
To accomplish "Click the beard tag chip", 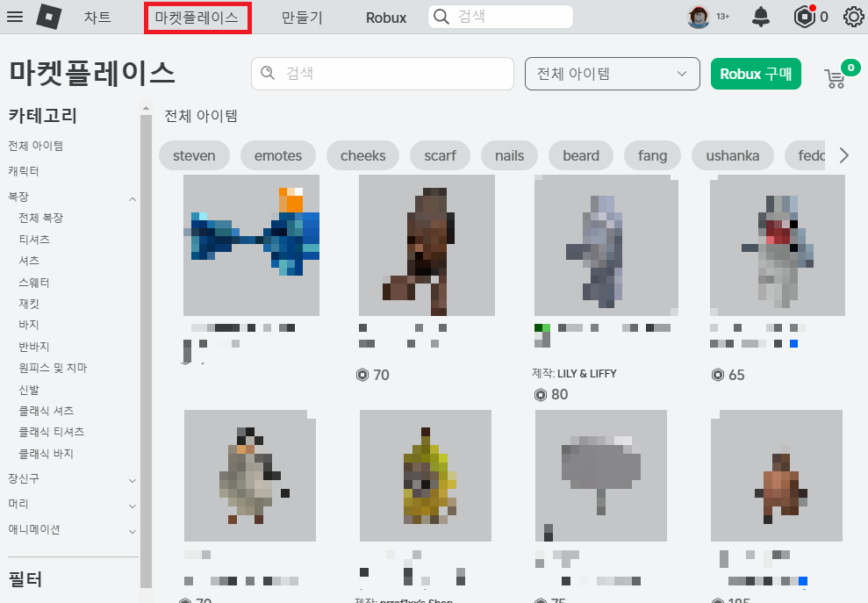I will click(x=581, y=155).
